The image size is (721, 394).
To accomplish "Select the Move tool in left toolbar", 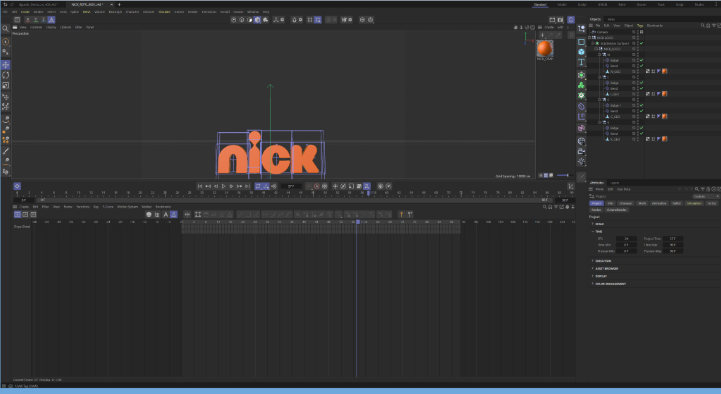I will (6, 65).
